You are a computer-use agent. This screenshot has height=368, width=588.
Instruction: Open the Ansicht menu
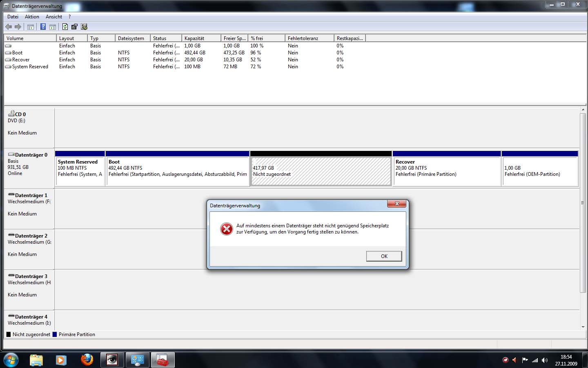click(x=54, y=17)
